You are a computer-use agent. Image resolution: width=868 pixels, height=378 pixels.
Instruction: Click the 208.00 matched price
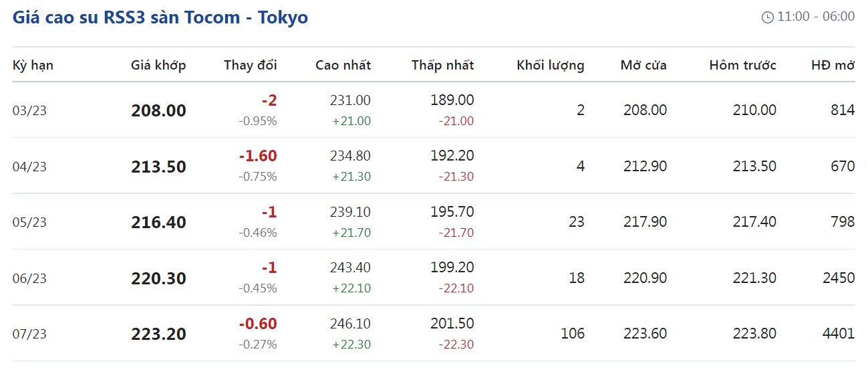coord(158,110)
